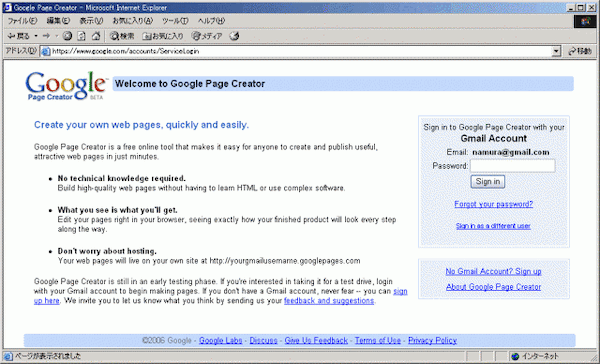Expand the address bar dropdown arrow

(556, 51)
